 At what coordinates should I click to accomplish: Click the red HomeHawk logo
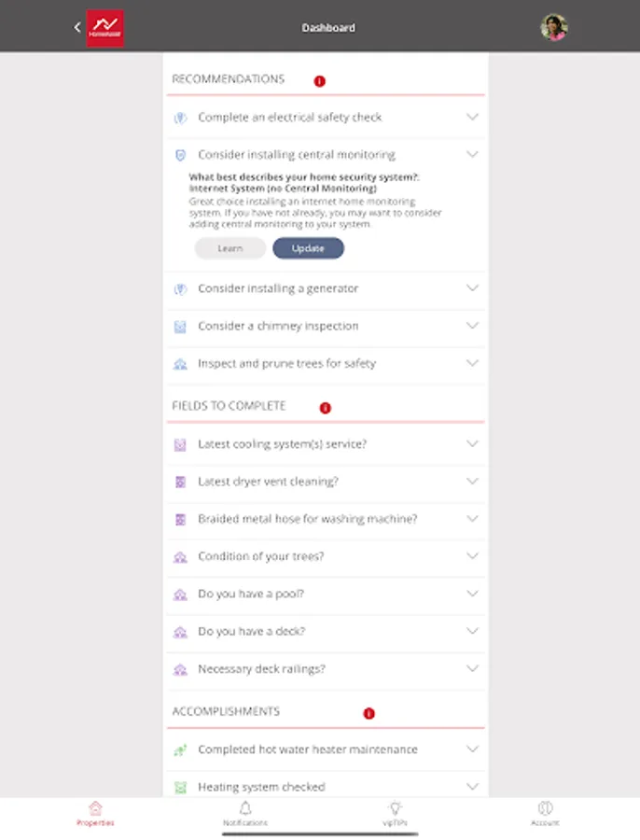(x=104, y=28)
